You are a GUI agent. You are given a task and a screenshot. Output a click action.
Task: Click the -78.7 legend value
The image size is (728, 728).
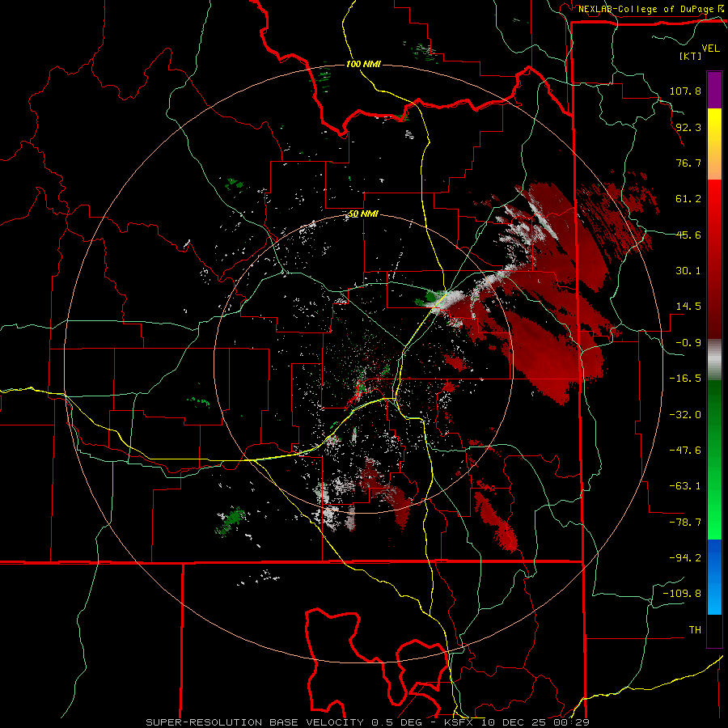pyautogui.click(x=685, y=523)
